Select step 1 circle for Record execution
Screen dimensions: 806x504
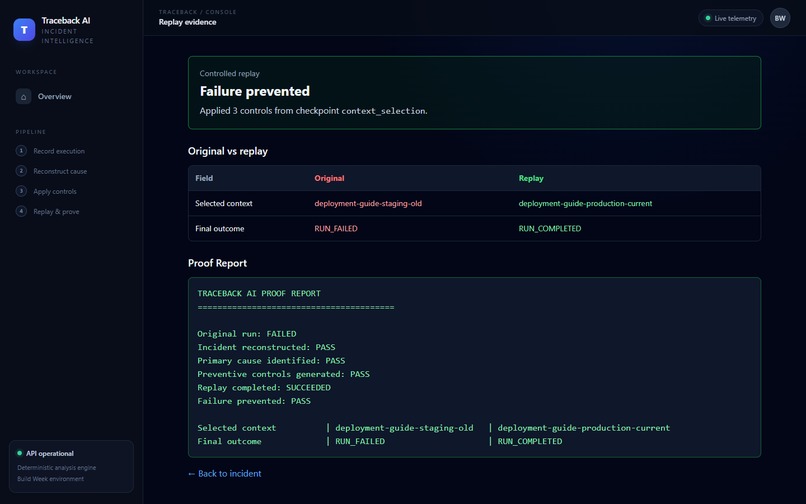(21, 151)
